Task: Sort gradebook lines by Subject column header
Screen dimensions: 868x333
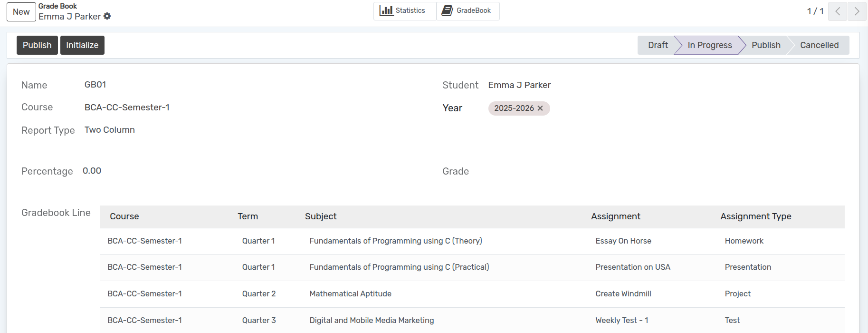Action: pos(321,216)
